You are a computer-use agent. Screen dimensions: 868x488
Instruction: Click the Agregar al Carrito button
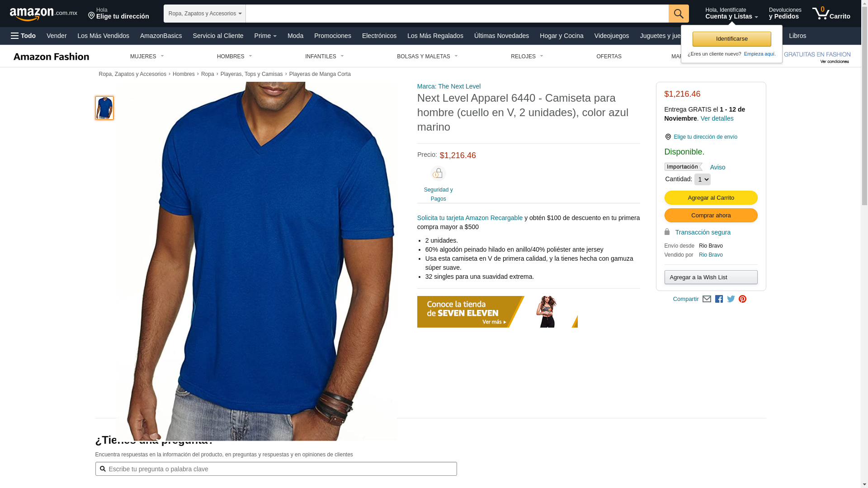(x=711, y=198)
